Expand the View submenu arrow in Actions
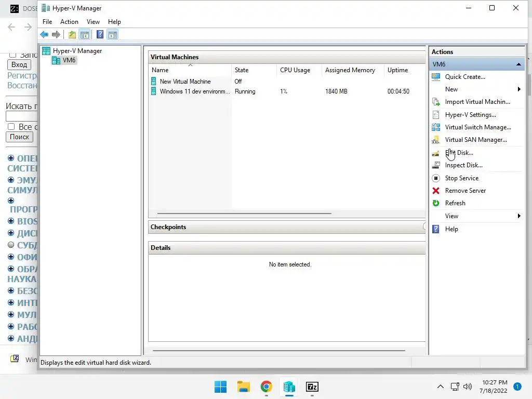 click(519, 216)
